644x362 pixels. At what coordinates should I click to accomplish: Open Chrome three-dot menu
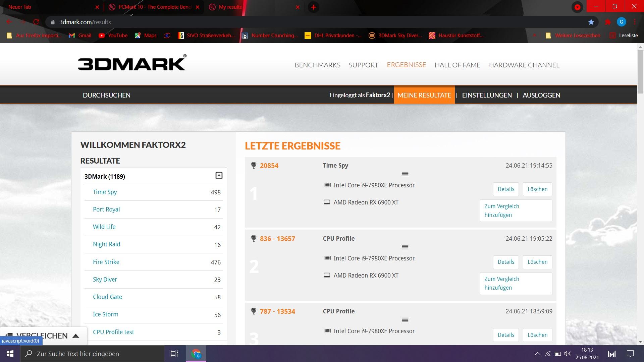(x=635, y=22)
